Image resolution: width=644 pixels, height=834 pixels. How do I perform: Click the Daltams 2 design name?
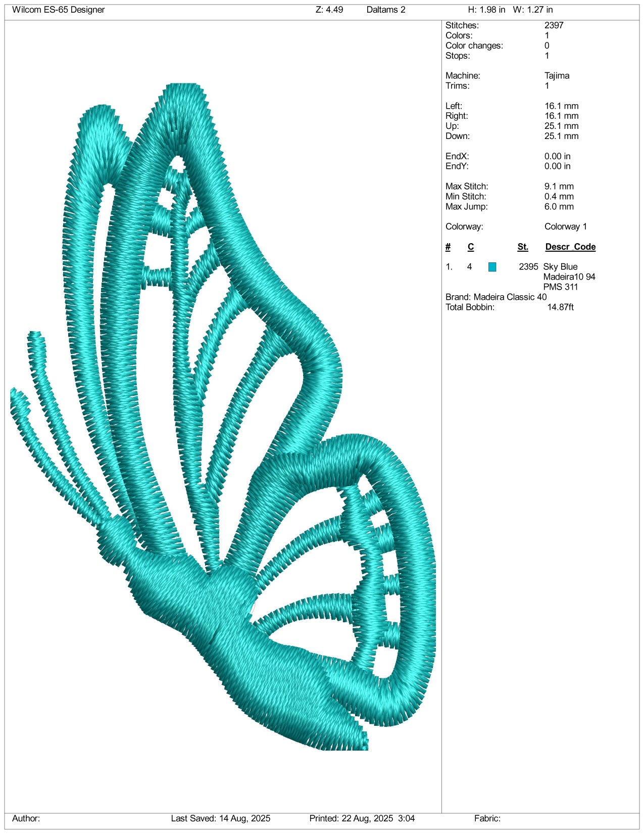pos(386,10)
